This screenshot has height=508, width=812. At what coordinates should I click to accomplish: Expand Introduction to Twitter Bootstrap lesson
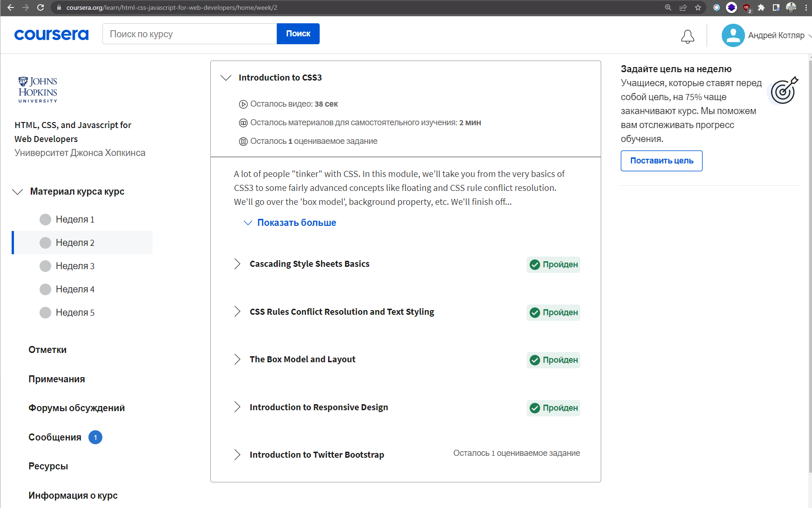(237, 455)
